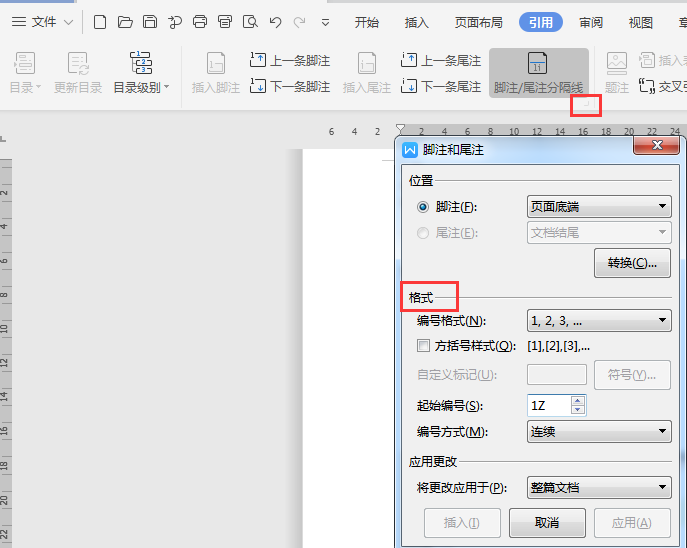Screen dimensions: 687x548
Task: Open the 编号格式 dropdown
Action: coord(599,321)
